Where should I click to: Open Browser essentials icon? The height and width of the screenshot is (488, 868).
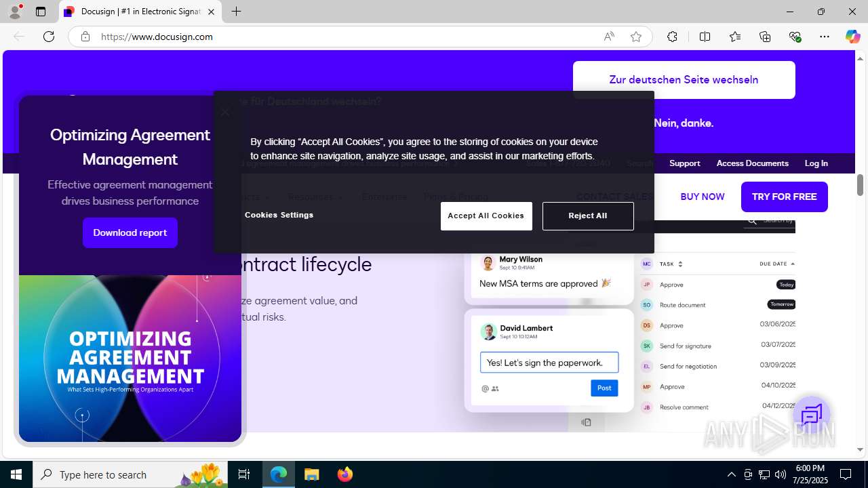(x=795, y=37)
